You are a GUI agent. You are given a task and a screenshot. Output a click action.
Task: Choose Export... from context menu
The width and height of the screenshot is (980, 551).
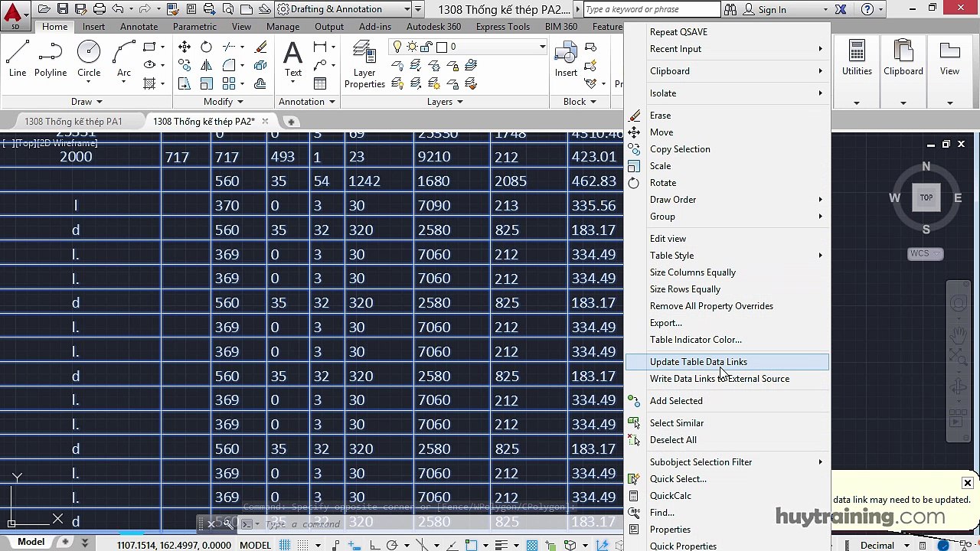[x=727, y=323]
